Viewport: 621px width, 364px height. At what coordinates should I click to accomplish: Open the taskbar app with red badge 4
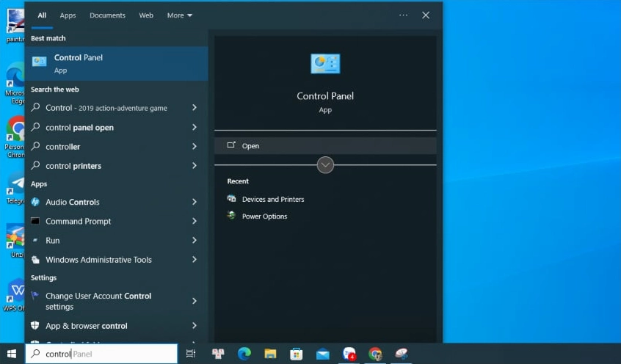349,354
